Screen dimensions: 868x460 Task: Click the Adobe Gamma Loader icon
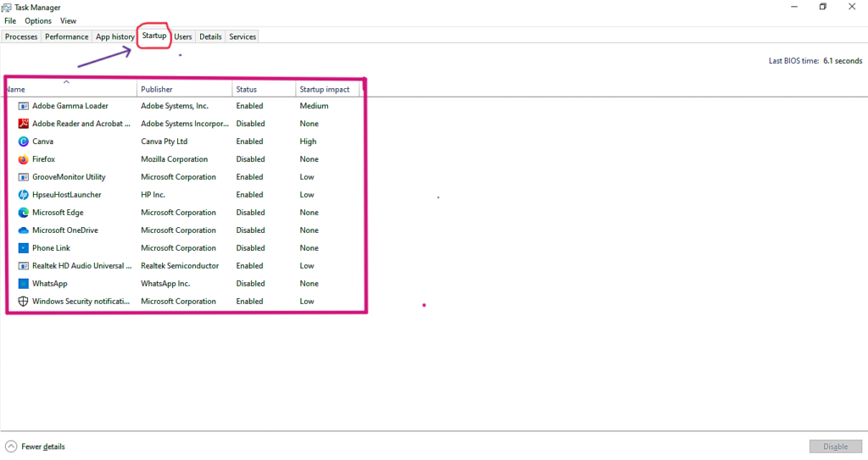click(23, 106)
